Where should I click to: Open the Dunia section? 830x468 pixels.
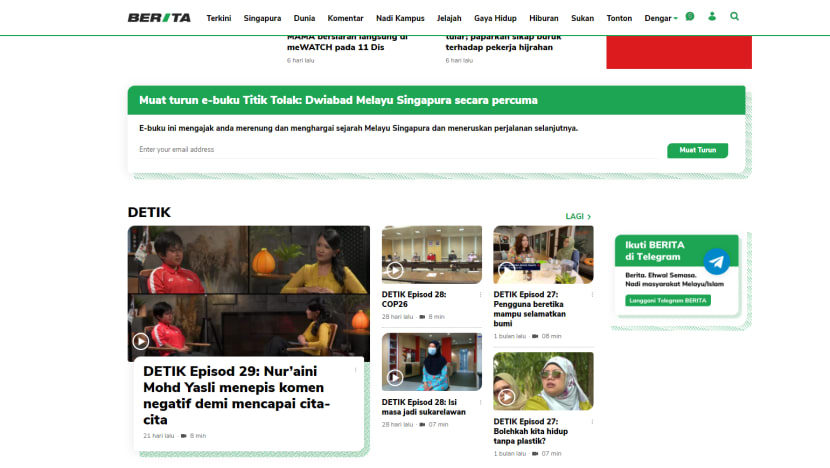coord(304,18)
